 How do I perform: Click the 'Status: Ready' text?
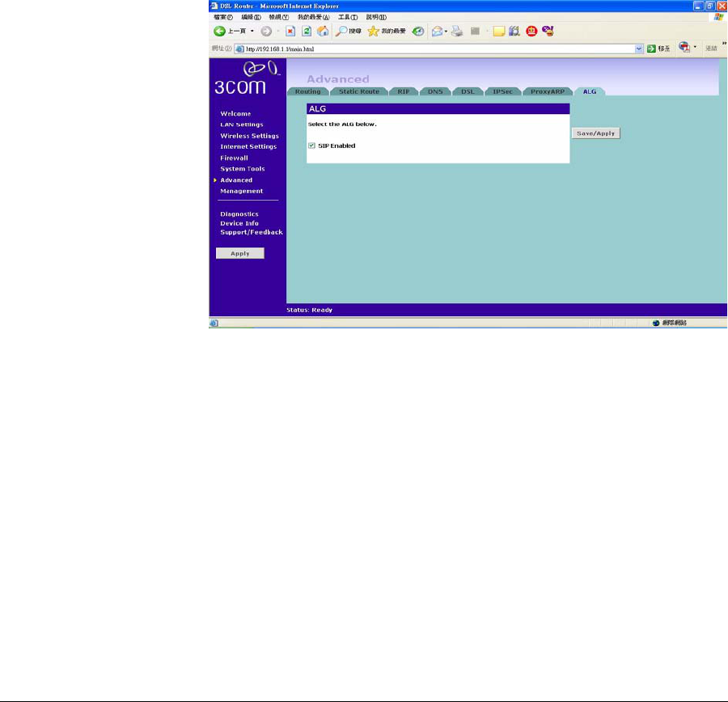coord(309,310)
